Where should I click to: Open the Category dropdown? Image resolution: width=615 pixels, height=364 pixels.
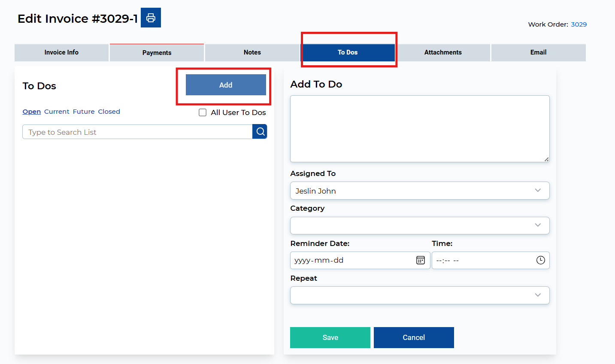point(419,225)
